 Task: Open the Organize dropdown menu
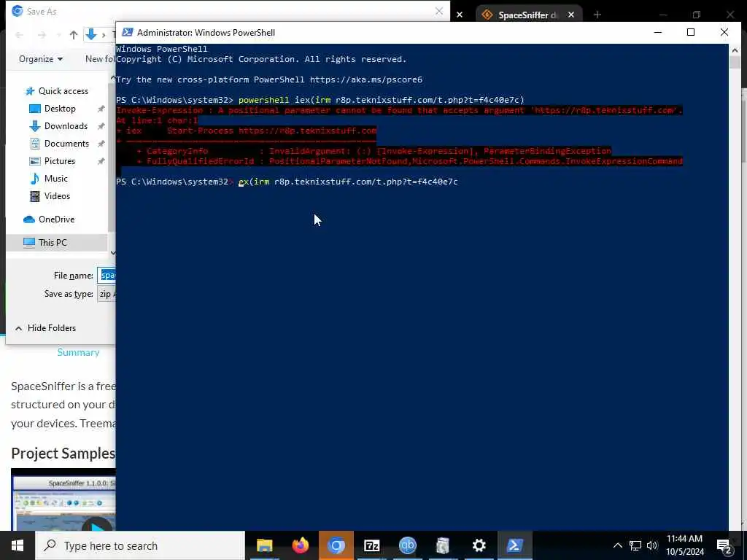click(41, 59)
